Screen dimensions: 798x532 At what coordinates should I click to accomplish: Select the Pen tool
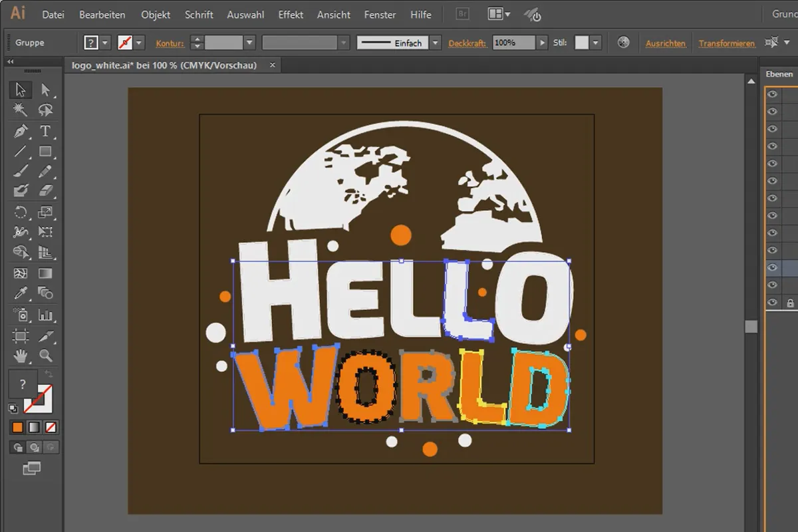pyautogui.click(x=21, y=131)
